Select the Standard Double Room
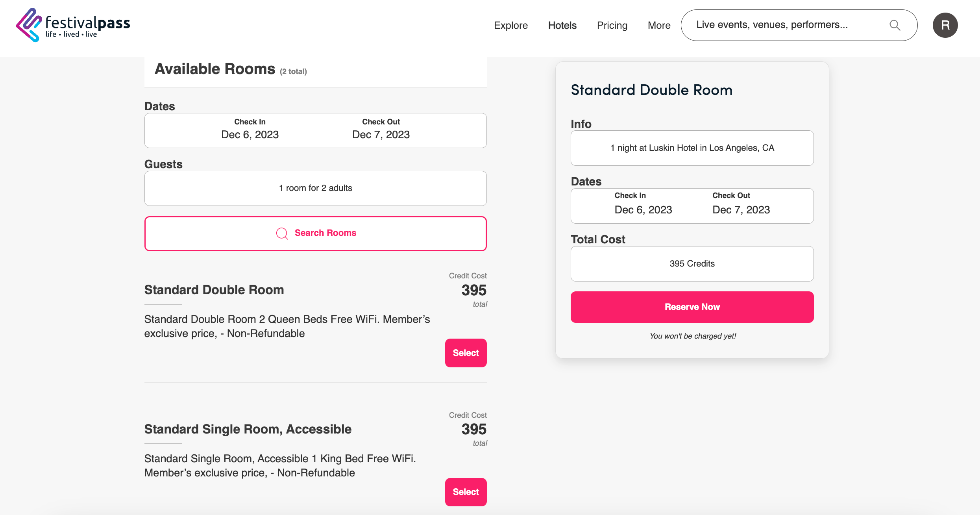This screenshot has width=980, height=515. [466, 353]
